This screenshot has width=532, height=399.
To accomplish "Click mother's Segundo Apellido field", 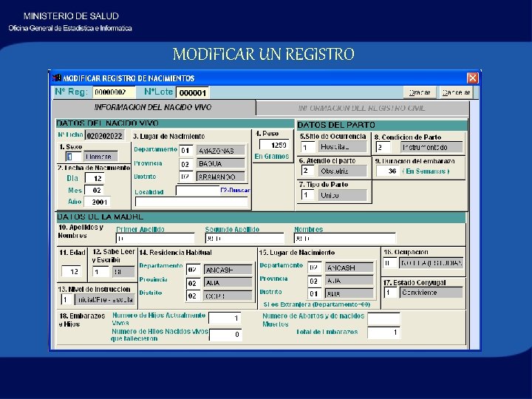I will point(245,238).
